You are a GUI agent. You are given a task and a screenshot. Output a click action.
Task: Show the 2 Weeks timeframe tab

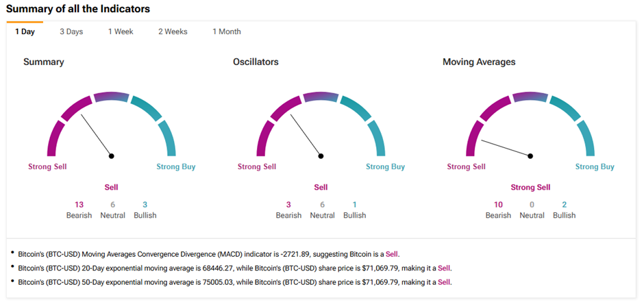pyautogui.click(x=173, y=32)
